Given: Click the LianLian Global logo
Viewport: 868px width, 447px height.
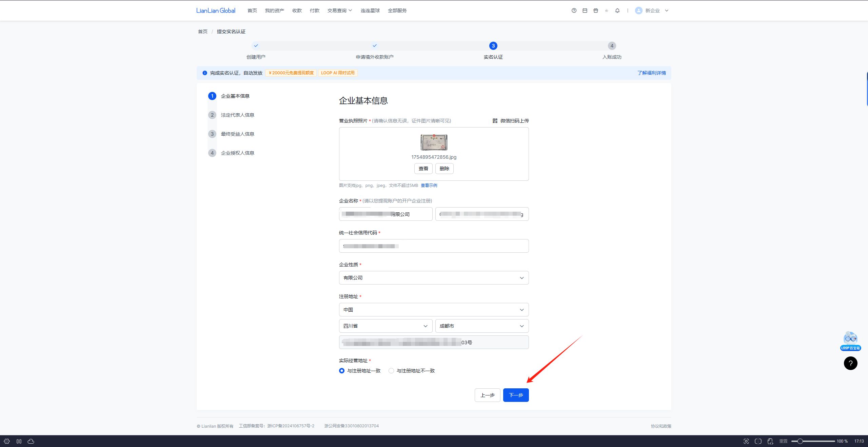Looking at the screenshot, I should point(216,11).
